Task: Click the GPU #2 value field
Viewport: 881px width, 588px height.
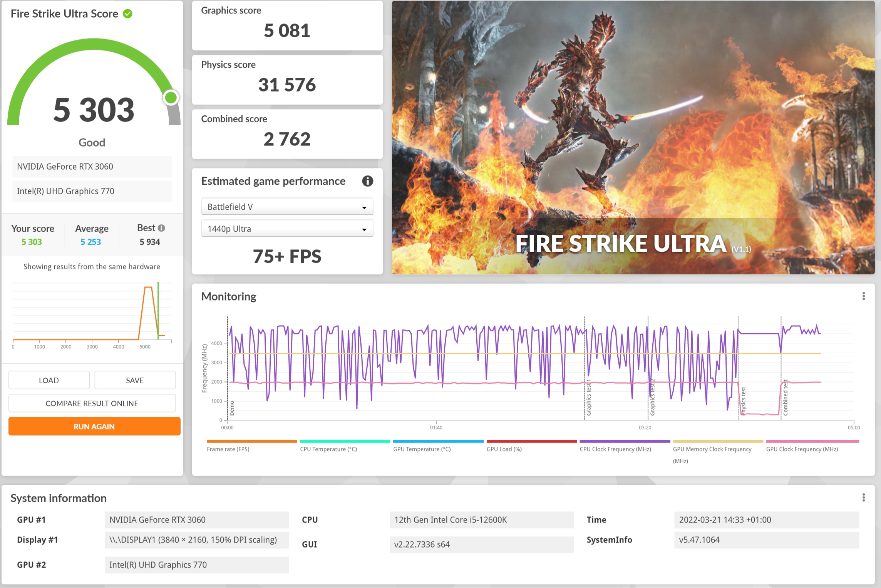Action: pos(197,565)
